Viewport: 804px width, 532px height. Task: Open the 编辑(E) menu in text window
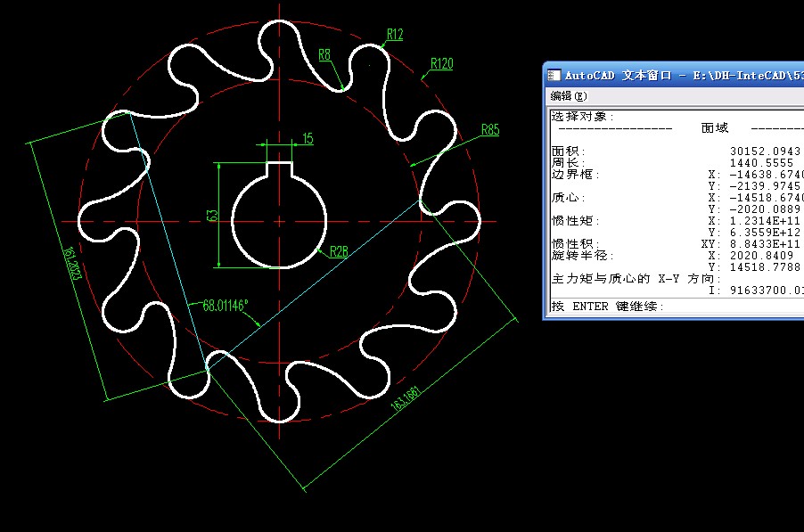click(x=568, y=96)
